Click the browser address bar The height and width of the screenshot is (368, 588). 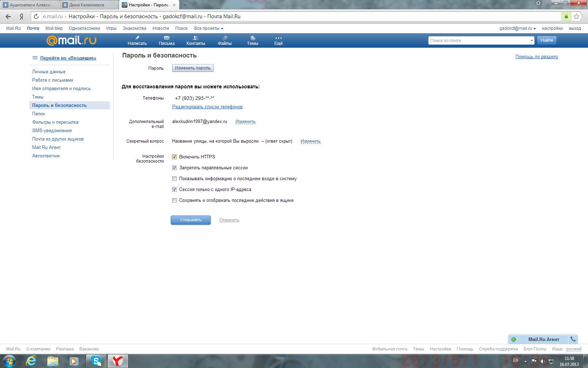(301, 16)
